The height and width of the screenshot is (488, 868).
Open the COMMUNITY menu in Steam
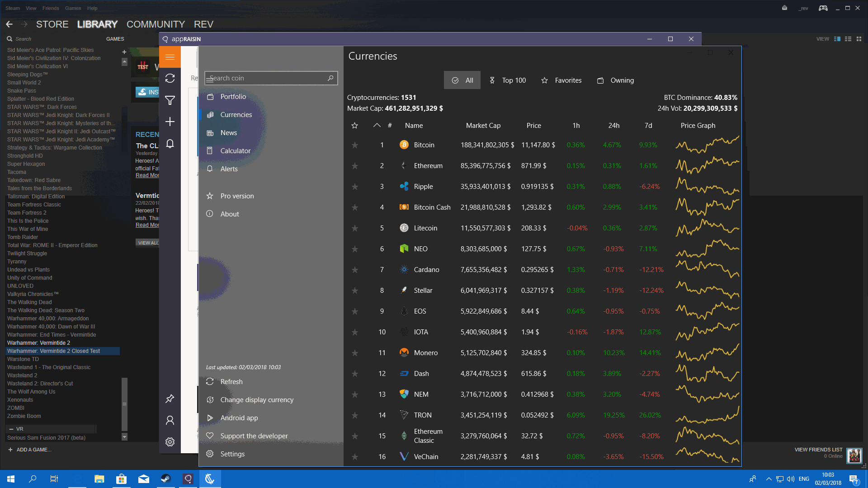pos(156,24)
